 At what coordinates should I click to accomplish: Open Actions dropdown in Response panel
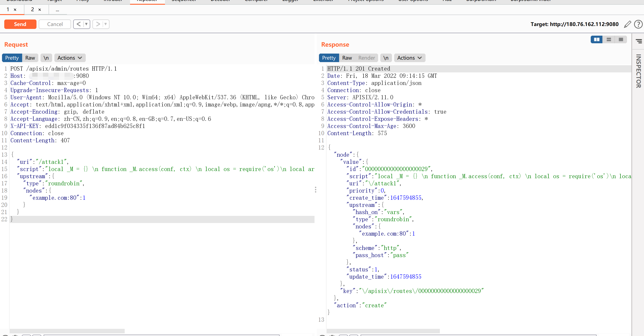[x=409, y=58]
